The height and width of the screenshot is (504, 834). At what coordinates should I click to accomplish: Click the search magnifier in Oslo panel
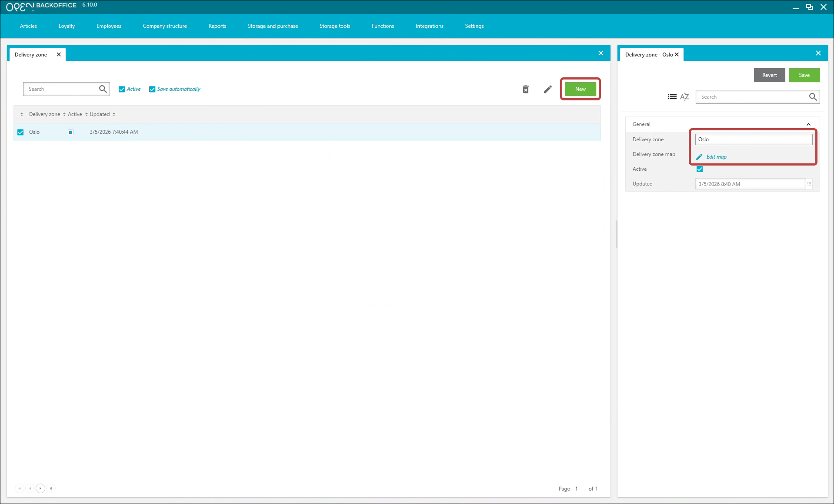point(813,97)
